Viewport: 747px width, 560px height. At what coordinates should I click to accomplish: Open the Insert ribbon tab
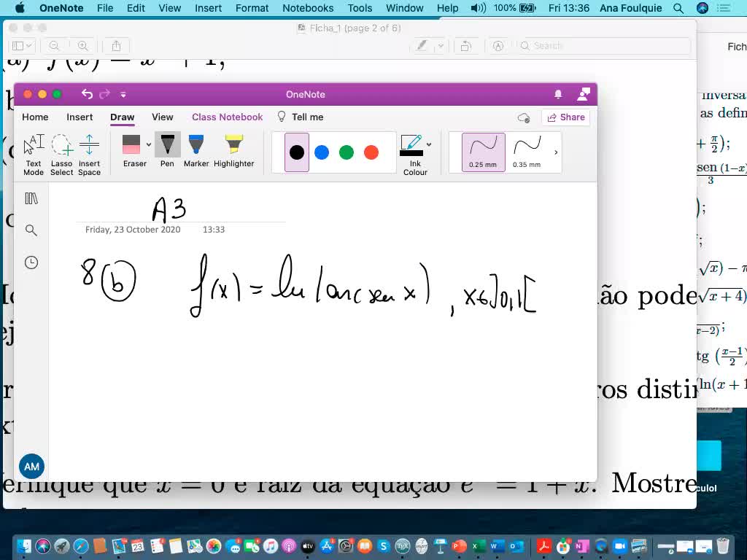[x=80, y=117]
